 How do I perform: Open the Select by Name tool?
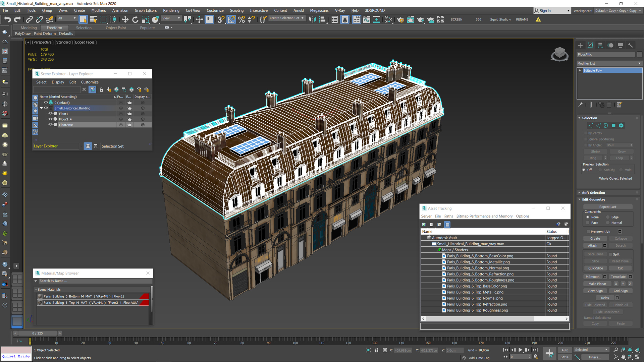(x=93, y=19)
